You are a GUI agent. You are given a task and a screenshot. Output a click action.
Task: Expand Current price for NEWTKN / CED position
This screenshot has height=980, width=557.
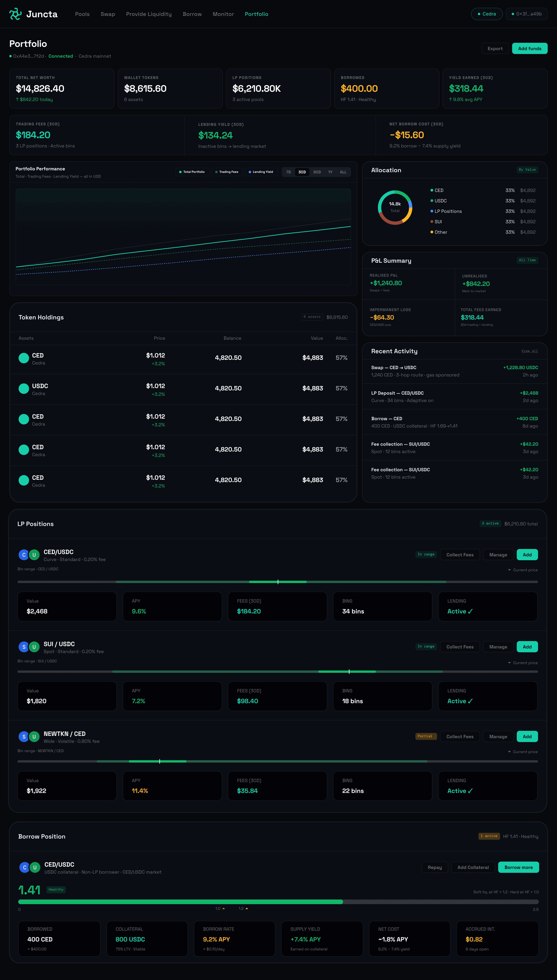523,752
